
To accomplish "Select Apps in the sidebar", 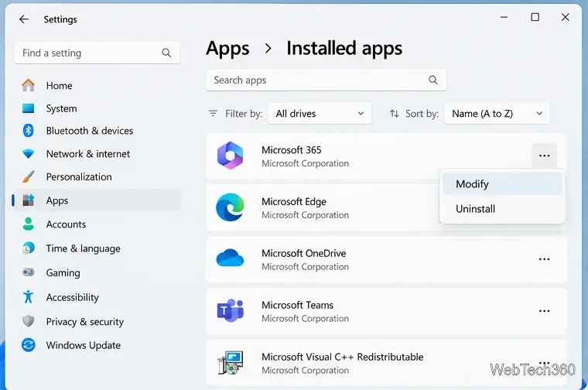I will [x=97, y=200].
